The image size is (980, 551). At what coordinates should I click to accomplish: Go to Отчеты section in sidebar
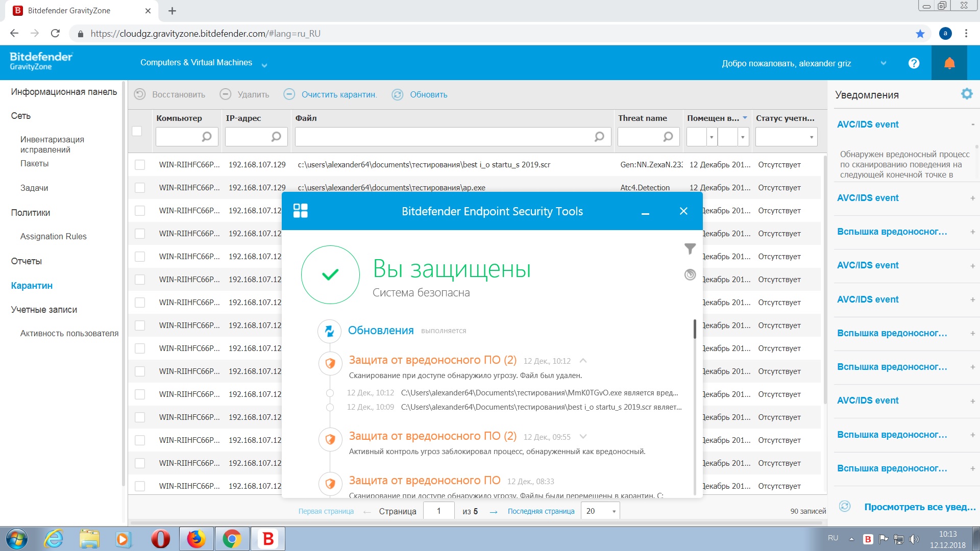[x=27, y=261]
